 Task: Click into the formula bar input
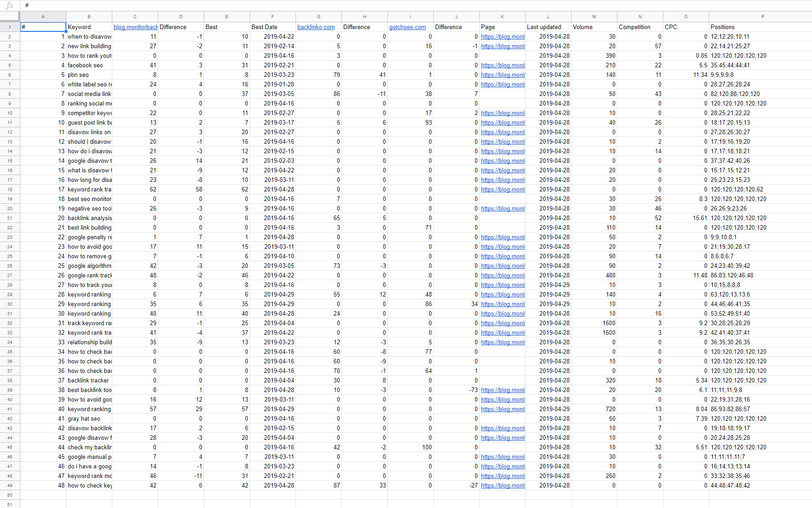pyautogui.click(x=409, y=5)
